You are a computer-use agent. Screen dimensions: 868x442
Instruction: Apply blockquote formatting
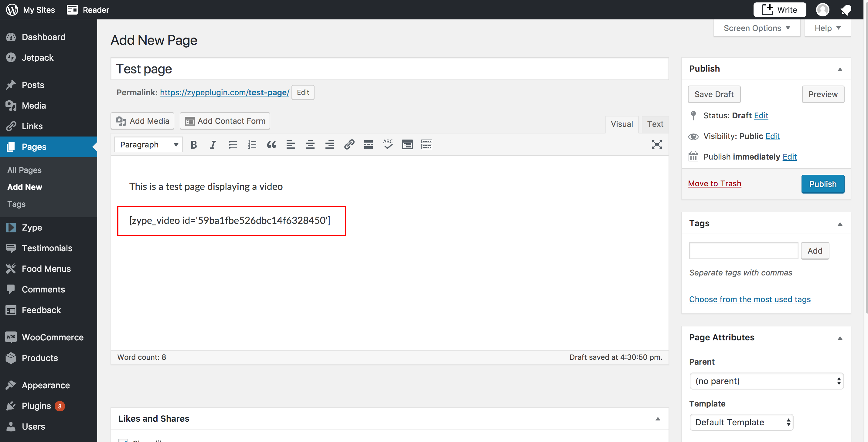coord(272,145)
